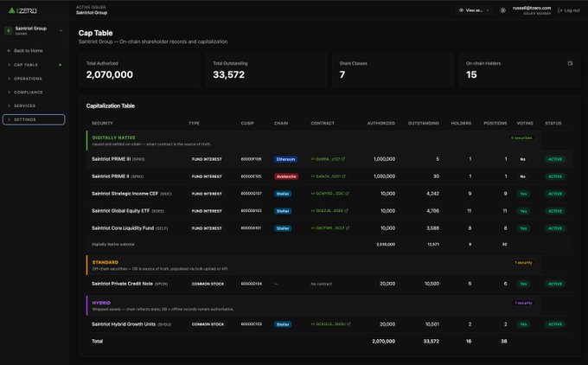Click the 1 security badge in Standard section

pyautogui.click(x=523, y=263)
